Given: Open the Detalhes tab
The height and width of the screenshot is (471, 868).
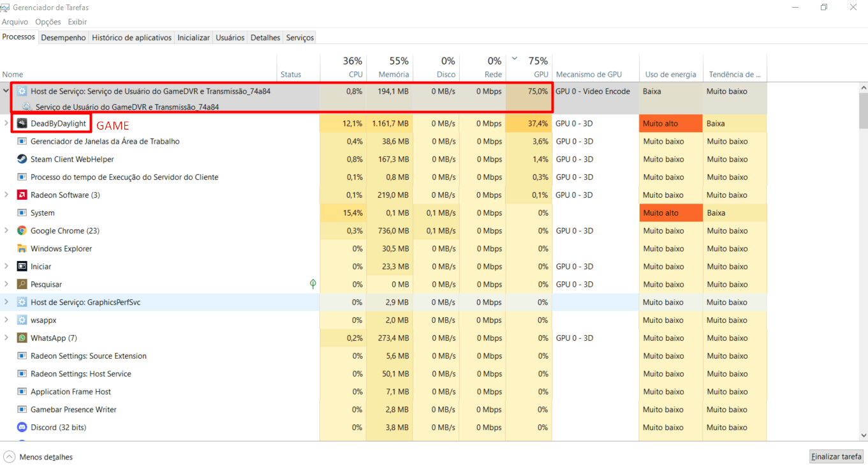Looking at the screenshot, I should click(x=265, y=38).
